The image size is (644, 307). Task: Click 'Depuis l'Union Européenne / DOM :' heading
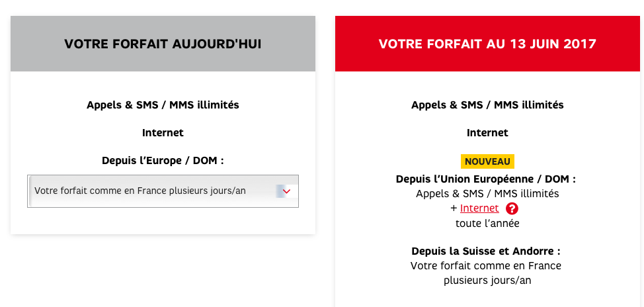486,179
